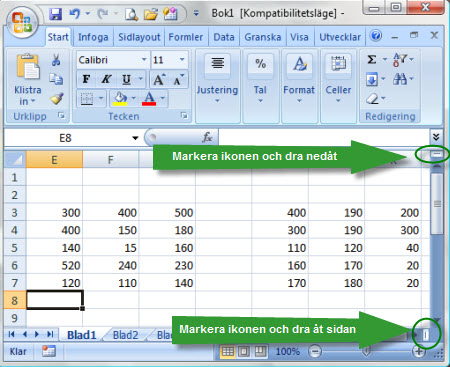450x367 pixels.
Task: Undo the last action
Action: click(75, 14)
